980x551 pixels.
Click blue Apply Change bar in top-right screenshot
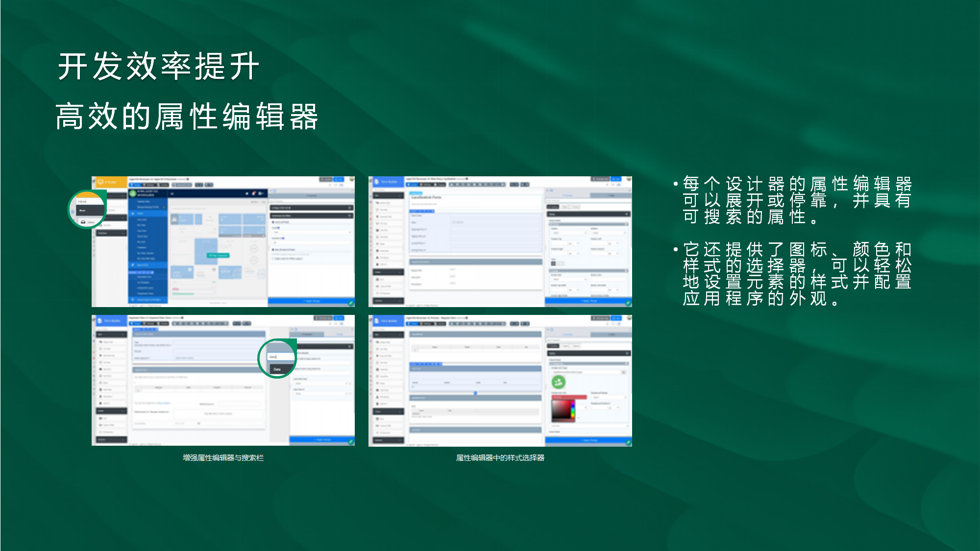(x=588, y=301)
